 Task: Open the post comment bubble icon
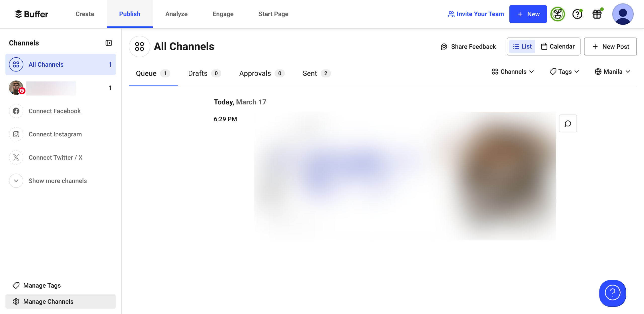coord(568,124)
